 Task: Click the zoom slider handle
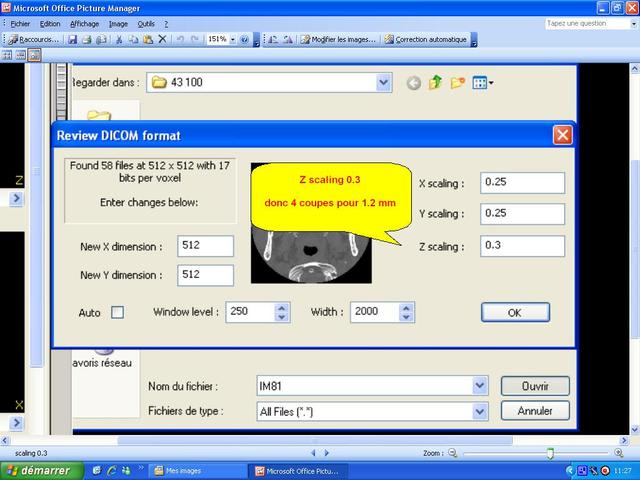click(x=550, y=453)
